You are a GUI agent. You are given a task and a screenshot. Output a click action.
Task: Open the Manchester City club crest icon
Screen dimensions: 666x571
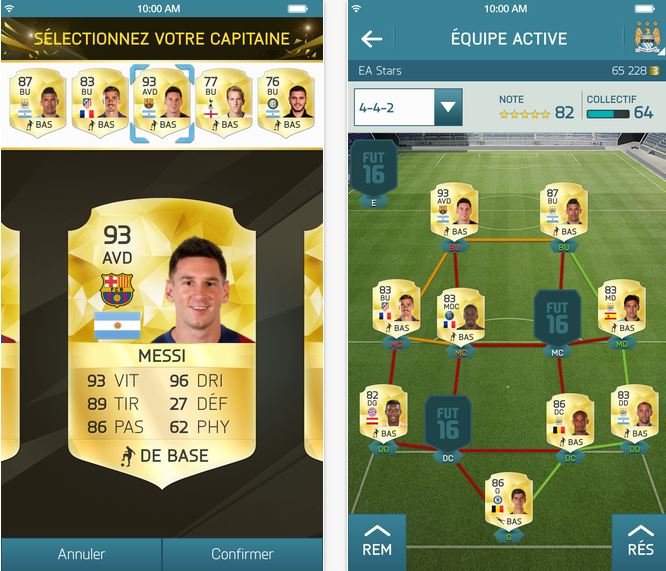647,37
